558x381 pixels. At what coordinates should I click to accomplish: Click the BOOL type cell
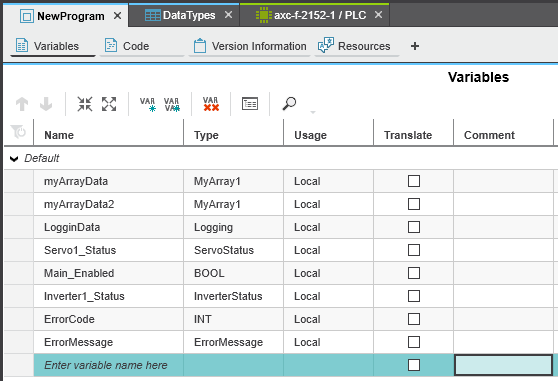click(233, 273)
